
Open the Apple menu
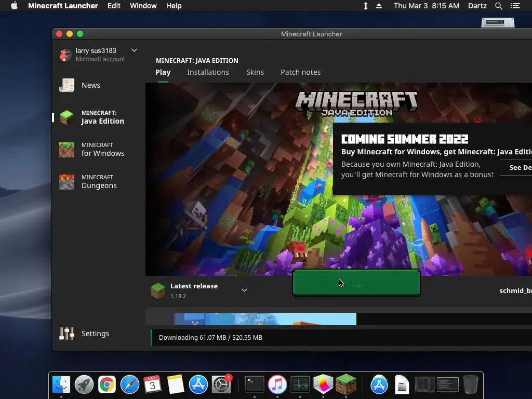pyautogui.click(x=14, y=6)
